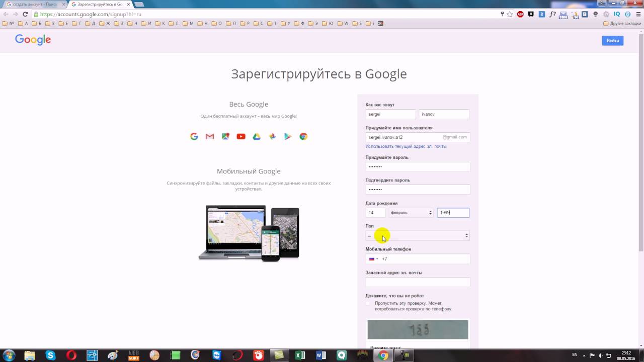
Task: Click the last name field containing ivanov
Action: click(x=444, y=114)
